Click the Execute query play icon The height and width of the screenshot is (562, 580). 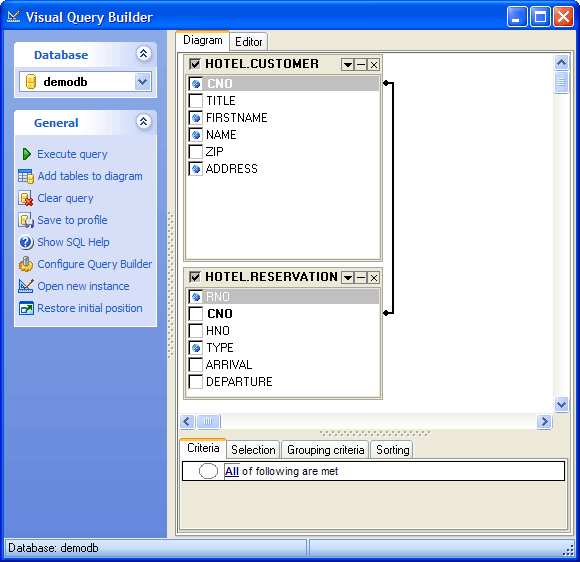[26, 154]
